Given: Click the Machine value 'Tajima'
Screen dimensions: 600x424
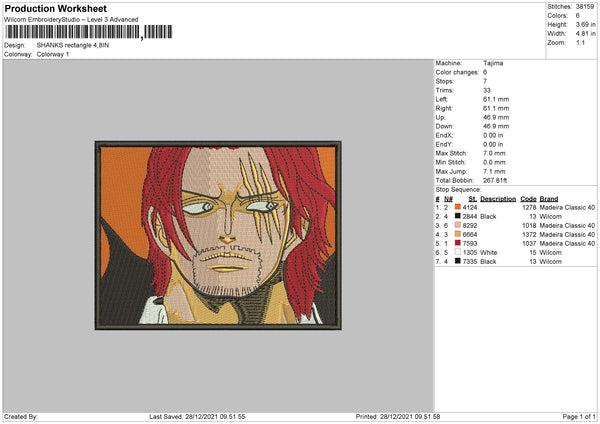Looking at the screenshot, I should click(493, 63).
